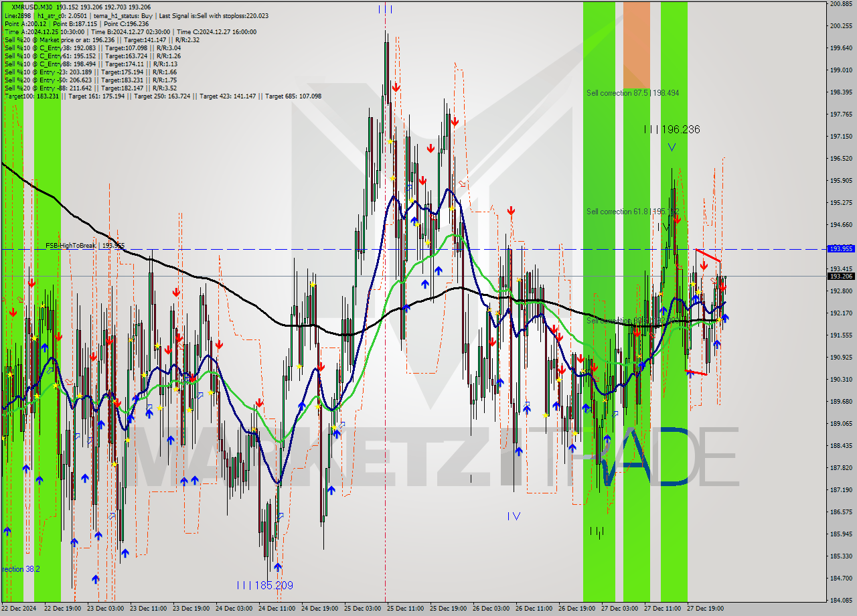Image resolution: width=857 pixels, height=616 pixels.
Task: Select the 'Last Signal is:Sell with stoploss:220.023' text
Action: [x=214, y=15]
